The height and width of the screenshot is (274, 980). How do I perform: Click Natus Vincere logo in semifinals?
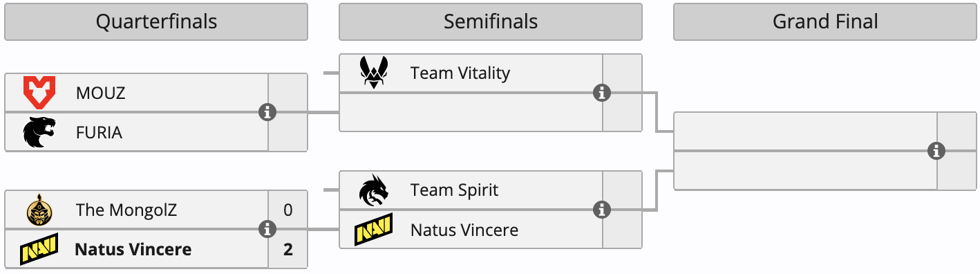[x=374, y=229]
